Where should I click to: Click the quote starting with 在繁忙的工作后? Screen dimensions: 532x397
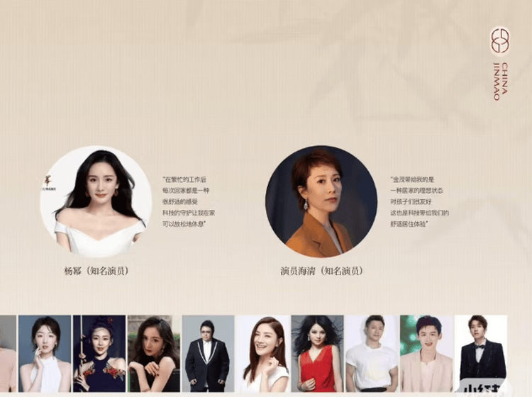click(x=188, y=202)
